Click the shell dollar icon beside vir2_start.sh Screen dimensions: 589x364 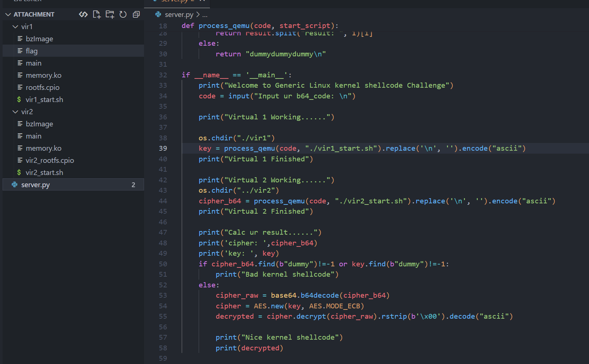pos(19,172)
